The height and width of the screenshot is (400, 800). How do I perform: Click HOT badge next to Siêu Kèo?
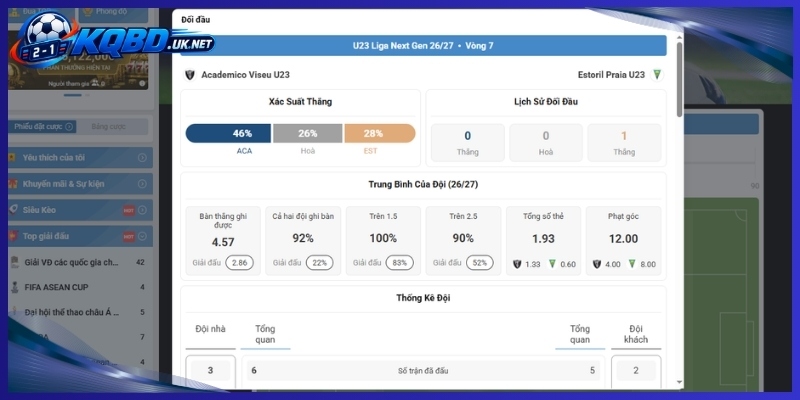tap(129, 210)
